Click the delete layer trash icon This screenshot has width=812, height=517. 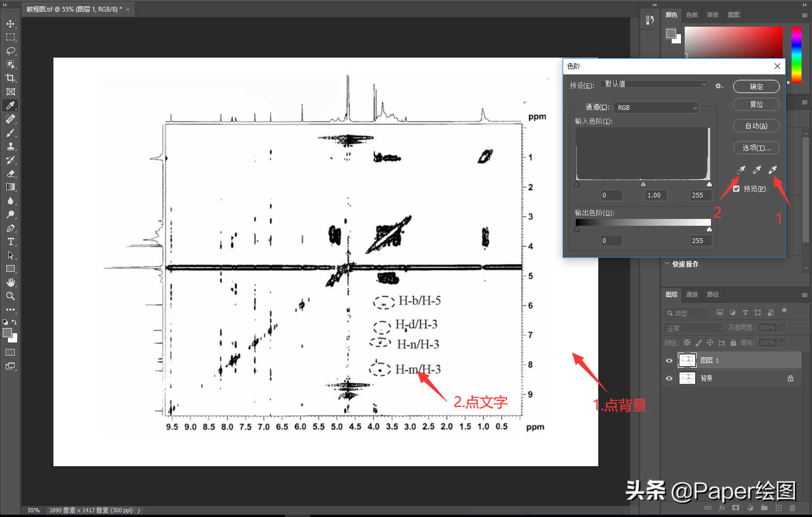coord(792,508)
